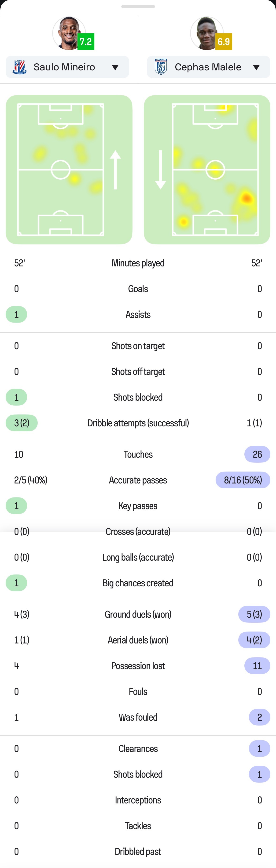276x868 pixels.
Task: Tap the upward attack direction arrow
Action: click(115, 170)
